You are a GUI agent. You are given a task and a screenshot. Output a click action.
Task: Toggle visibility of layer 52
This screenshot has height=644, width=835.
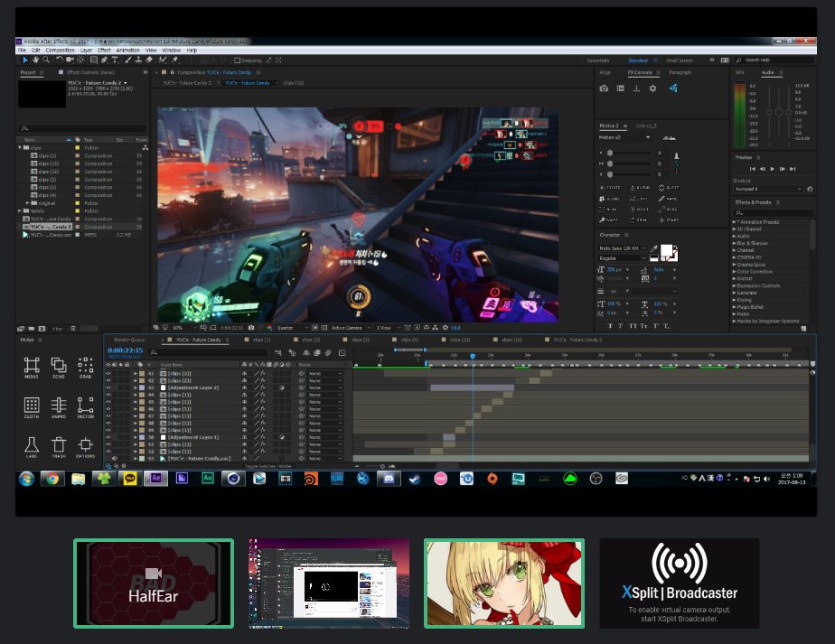(108, 452)
